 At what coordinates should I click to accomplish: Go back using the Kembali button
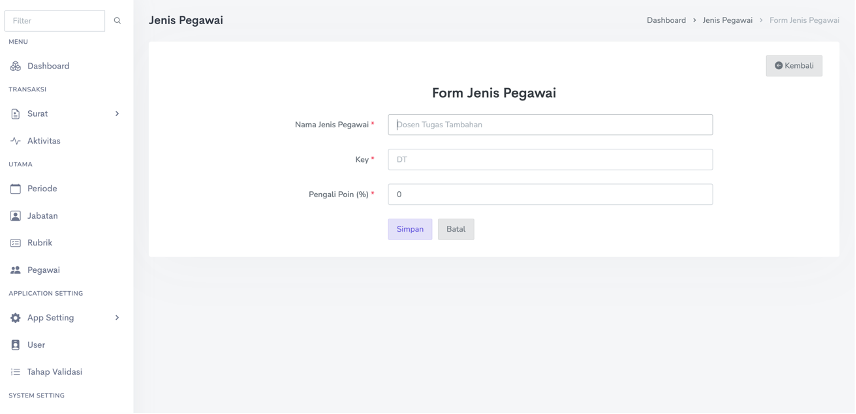tap(794, 66)
